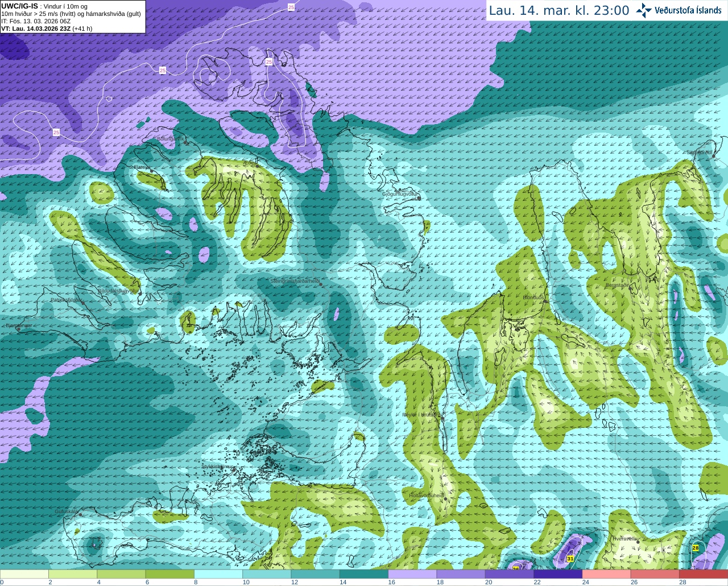Click the legend tick value '16'
Image resolution: width=728 pixels, height=586 pixels.
(x=391, y=583)
